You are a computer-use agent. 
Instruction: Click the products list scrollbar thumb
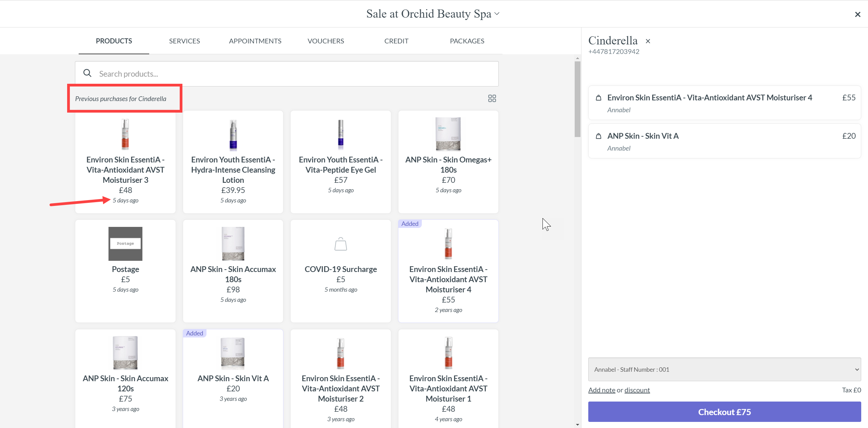(577, 99)
